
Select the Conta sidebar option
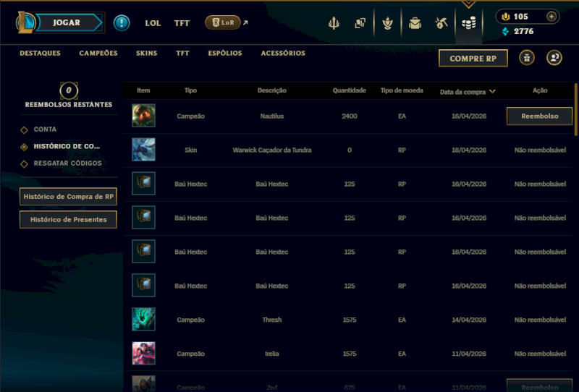(x=45, y=129)
